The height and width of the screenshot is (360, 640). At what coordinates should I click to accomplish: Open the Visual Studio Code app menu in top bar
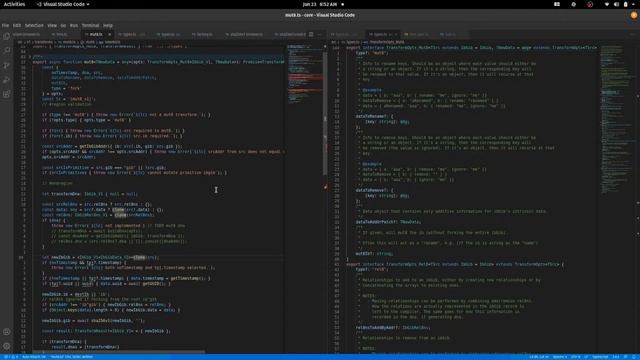point(63,4)
